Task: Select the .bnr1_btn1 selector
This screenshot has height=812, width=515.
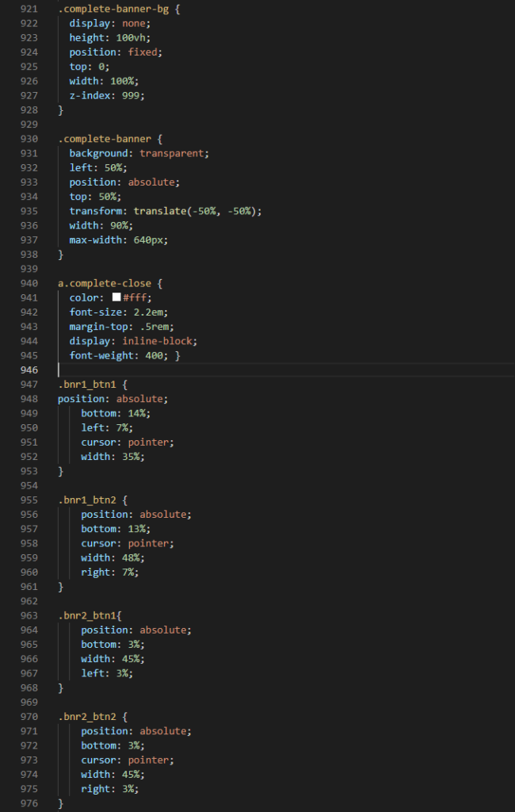Action: [87, 385]
